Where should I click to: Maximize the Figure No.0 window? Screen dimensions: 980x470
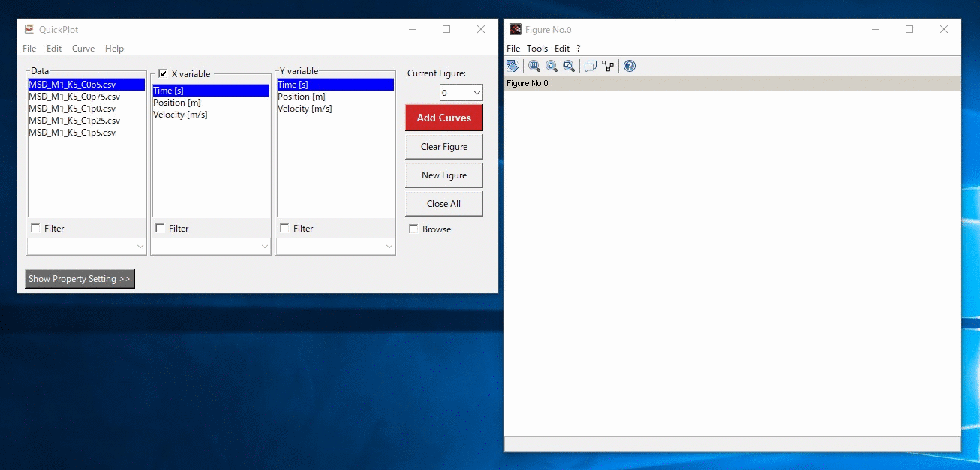pyautogui.click(x=909, y=29)
